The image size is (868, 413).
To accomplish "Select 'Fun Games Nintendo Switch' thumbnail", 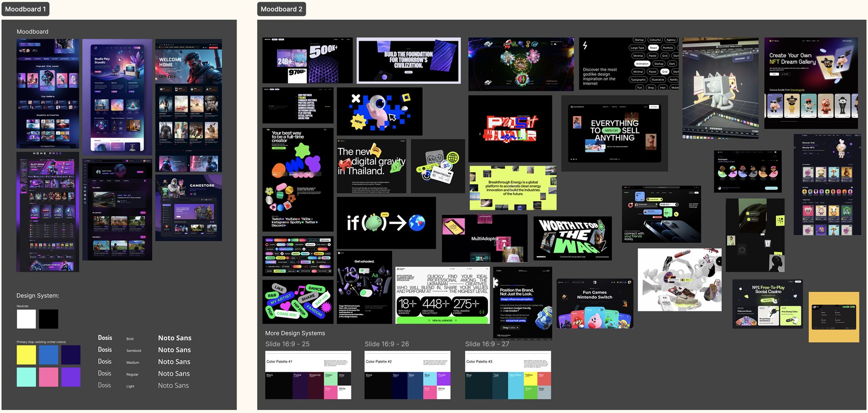I will [595, 303].
